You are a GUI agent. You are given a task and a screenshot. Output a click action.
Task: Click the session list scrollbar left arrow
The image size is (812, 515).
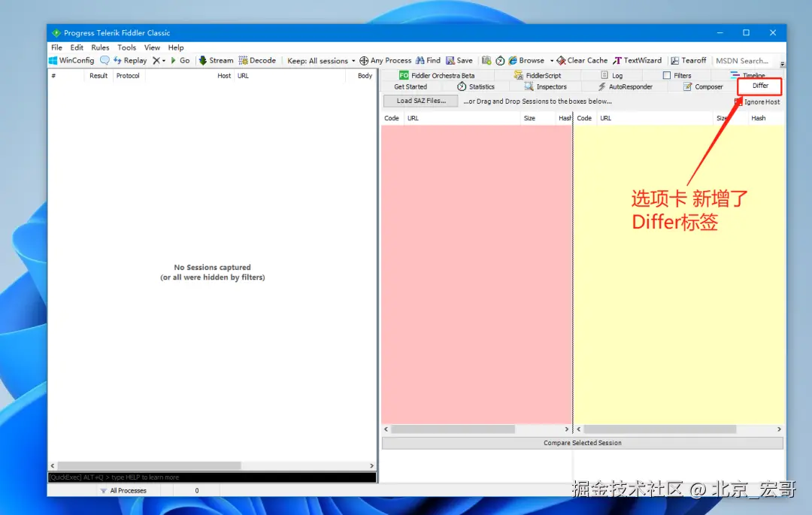[53, 466]
